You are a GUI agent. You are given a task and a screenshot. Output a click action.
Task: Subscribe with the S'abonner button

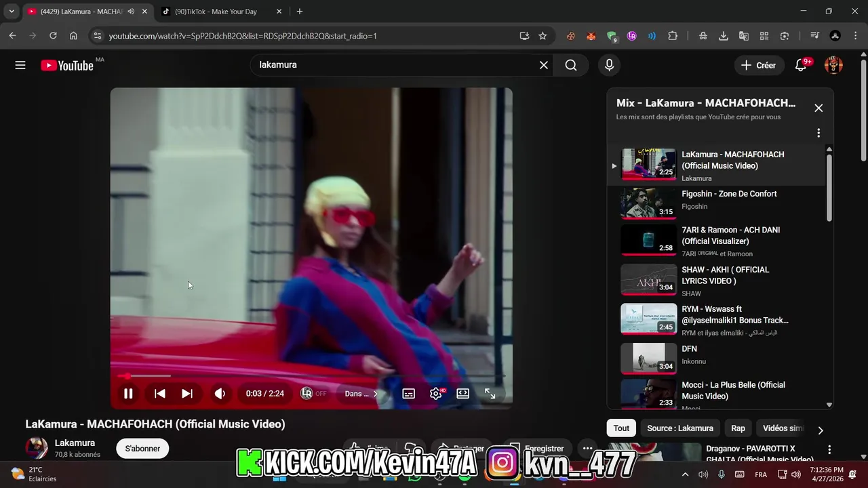tap(142, 449)
